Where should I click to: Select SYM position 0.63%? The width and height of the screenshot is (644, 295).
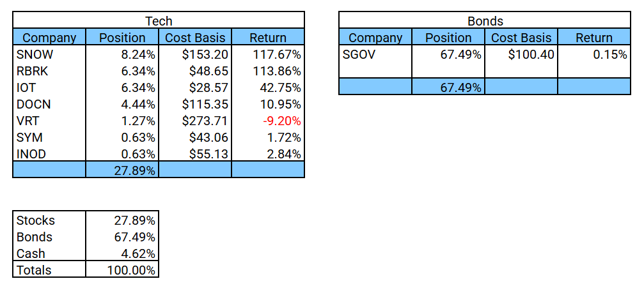click(122, 138)
